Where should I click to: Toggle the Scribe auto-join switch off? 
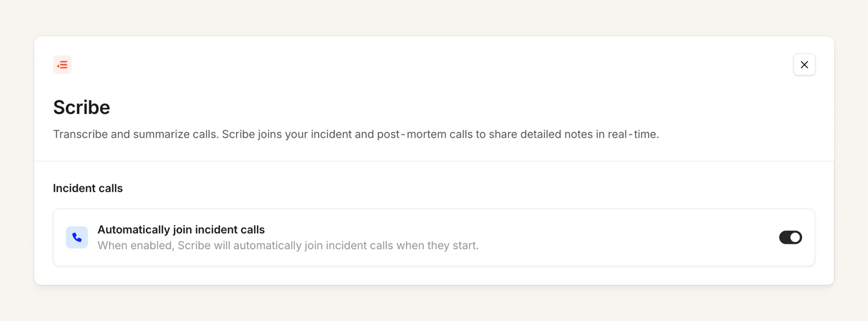click(791, 237)
